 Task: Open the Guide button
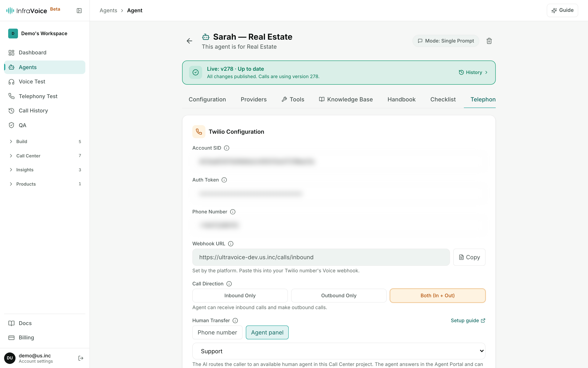click(562, 10)
